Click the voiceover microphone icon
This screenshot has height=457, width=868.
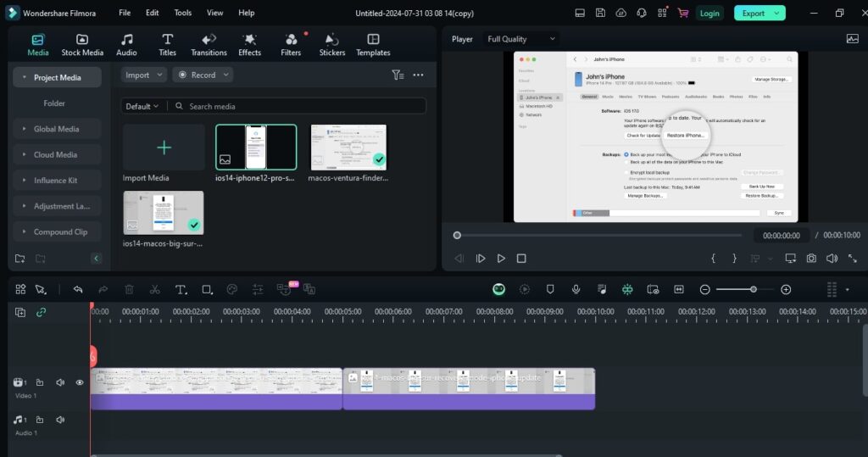coord(576,289)
